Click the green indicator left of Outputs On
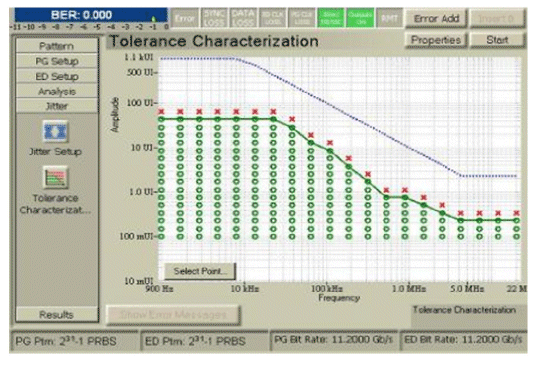This screenshot has width=536, height=370. (331, 18)
